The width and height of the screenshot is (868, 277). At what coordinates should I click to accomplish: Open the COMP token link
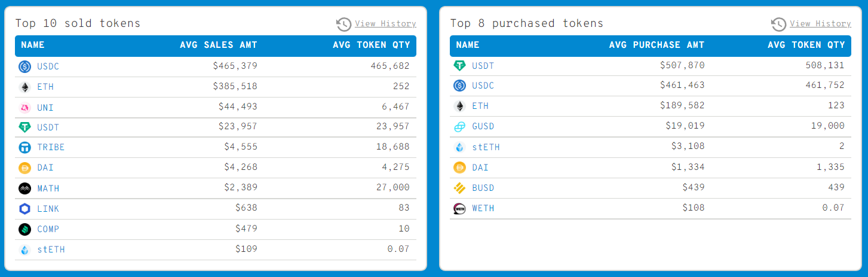click(x=48, y=229)
